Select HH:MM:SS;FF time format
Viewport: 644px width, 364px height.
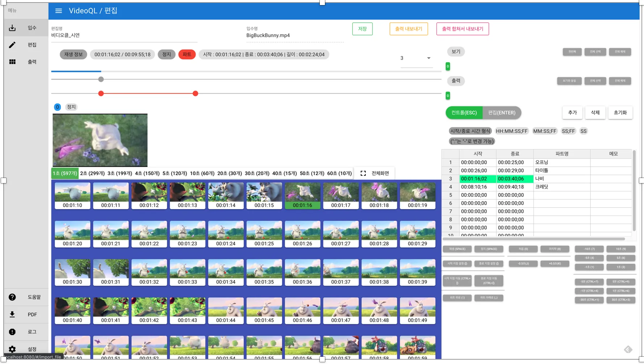click(x=511, y=131)
